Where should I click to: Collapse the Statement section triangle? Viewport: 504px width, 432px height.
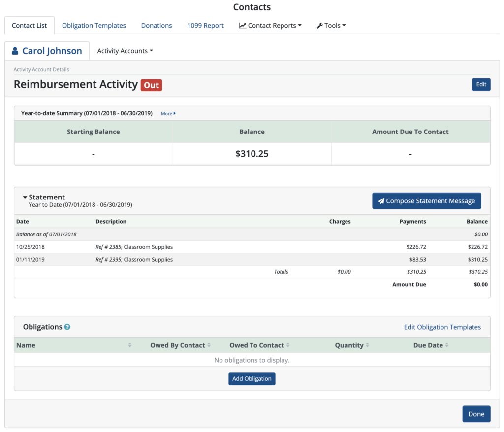[x=25, y=197]
